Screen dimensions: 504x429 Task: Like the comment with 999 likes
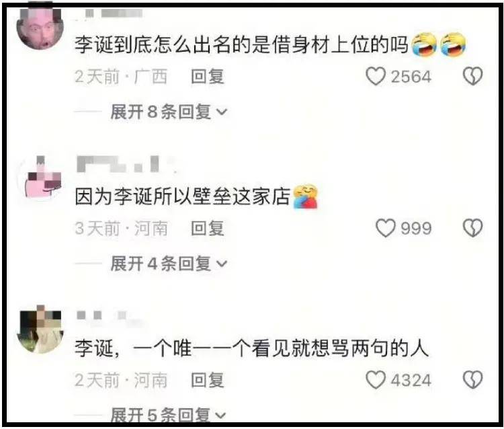386,229
